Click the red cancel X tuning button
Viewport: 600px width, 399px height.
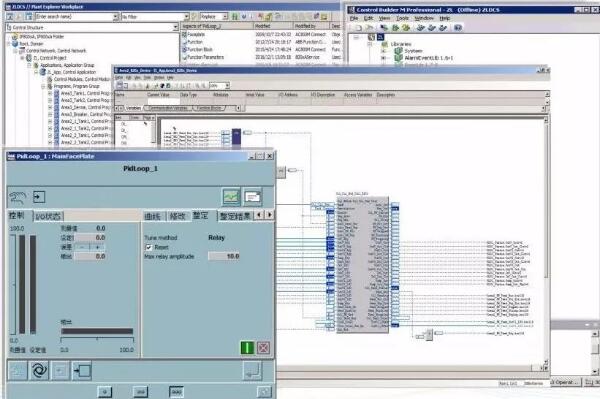[x=263, y=348]
